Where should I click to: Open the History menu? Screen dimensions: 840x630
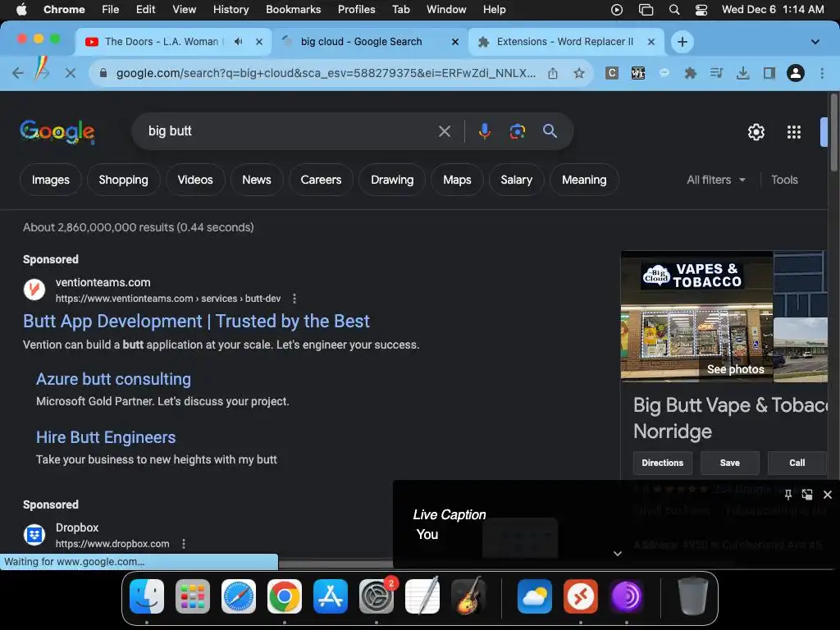[231, 10]
